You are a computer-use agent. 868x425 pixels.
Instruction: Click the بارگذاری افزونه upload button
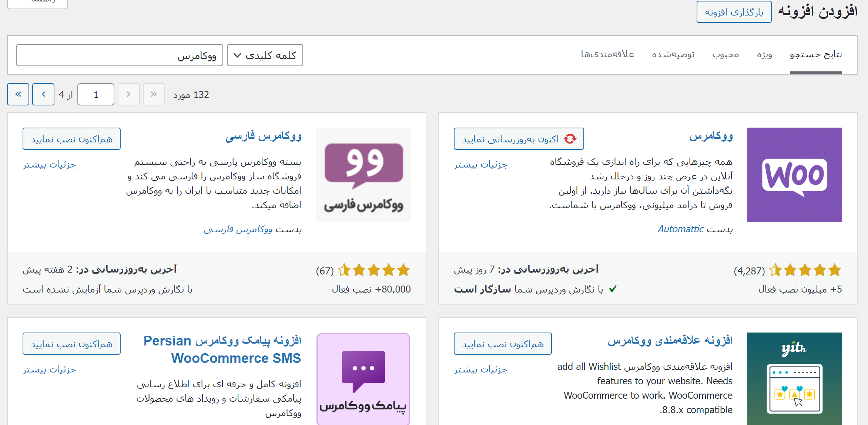click(x=734, y=12)
